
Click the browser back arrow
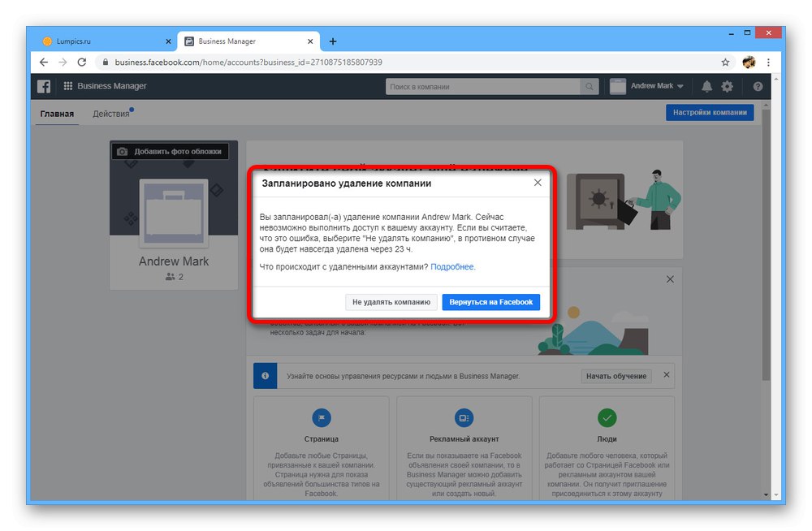(44, 63)
